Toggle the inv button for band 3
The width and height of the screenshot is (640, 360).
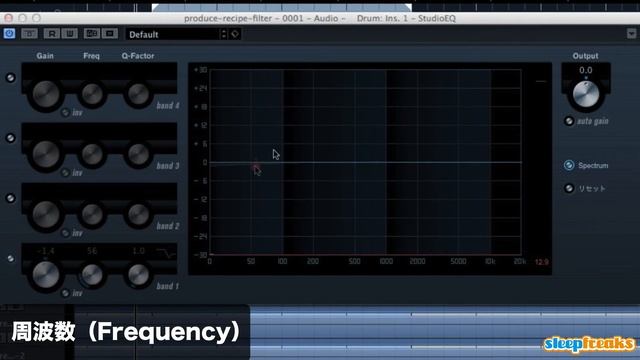(65, 173)
